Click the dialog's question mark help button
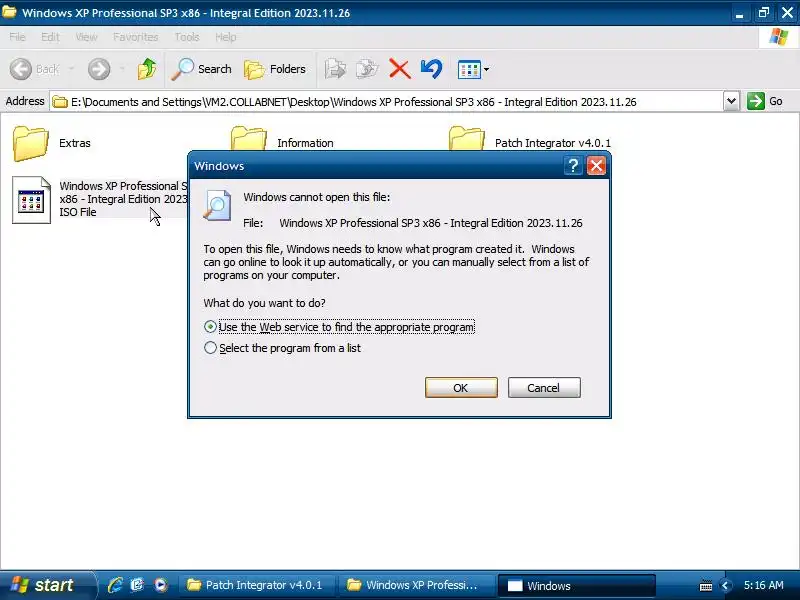 [x=573, y=166]
